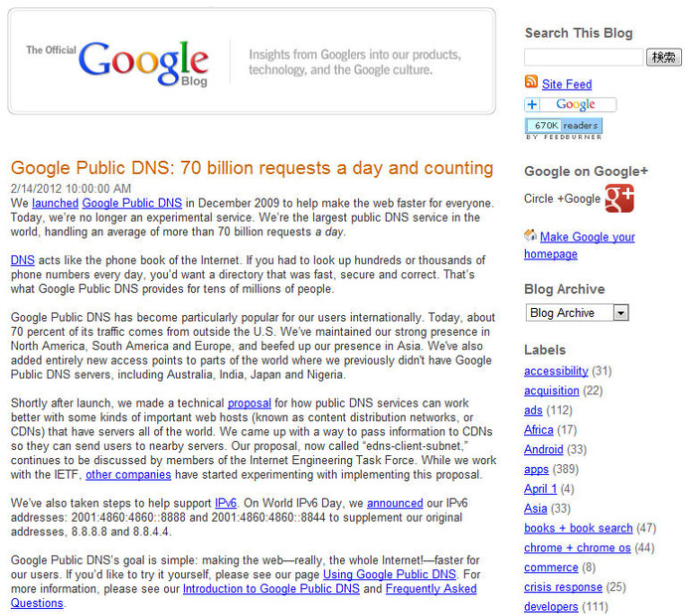Click the 検索 search button

(x=664, y=58)
